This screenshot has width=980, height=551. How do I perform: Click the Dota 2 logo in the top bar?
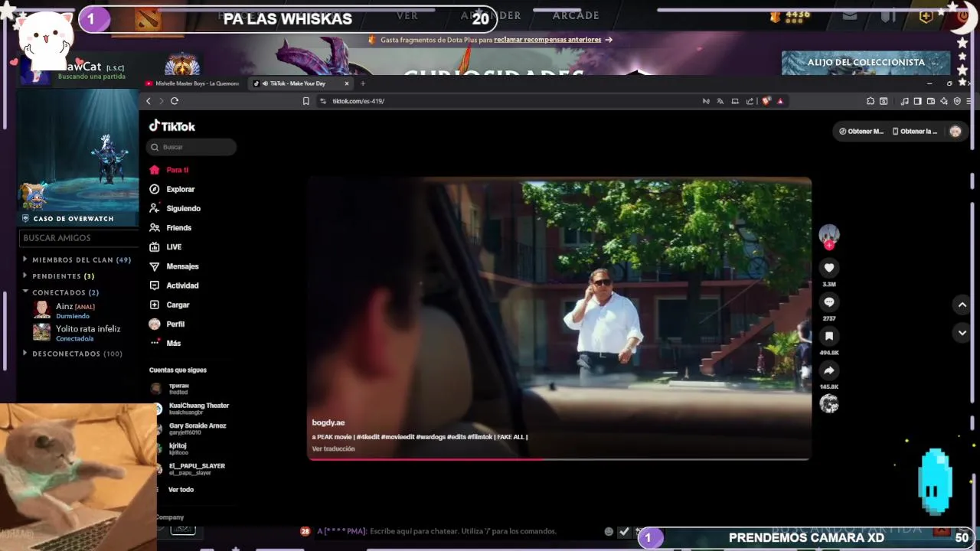coord(148,19)
